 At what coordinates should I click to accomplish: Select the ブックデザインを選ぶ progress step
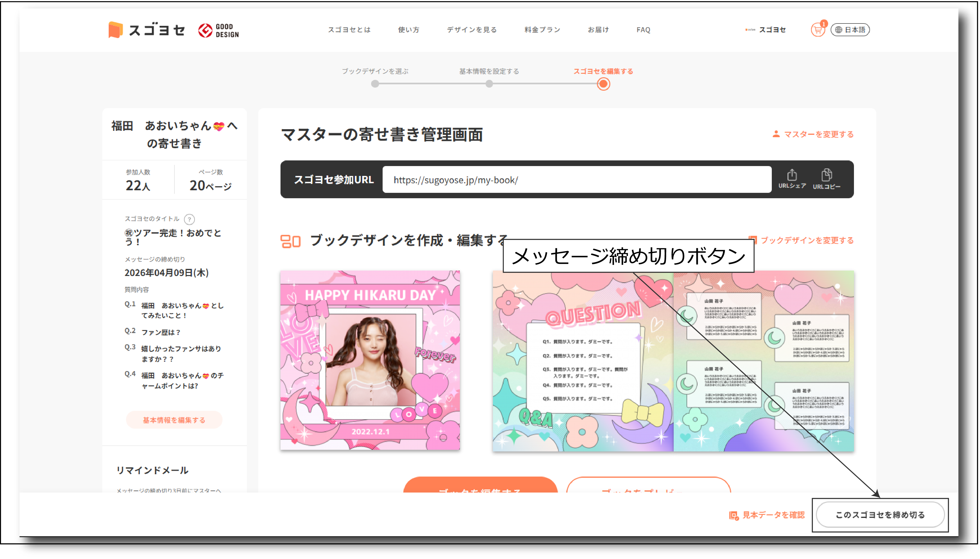click(x=375, y=83)
